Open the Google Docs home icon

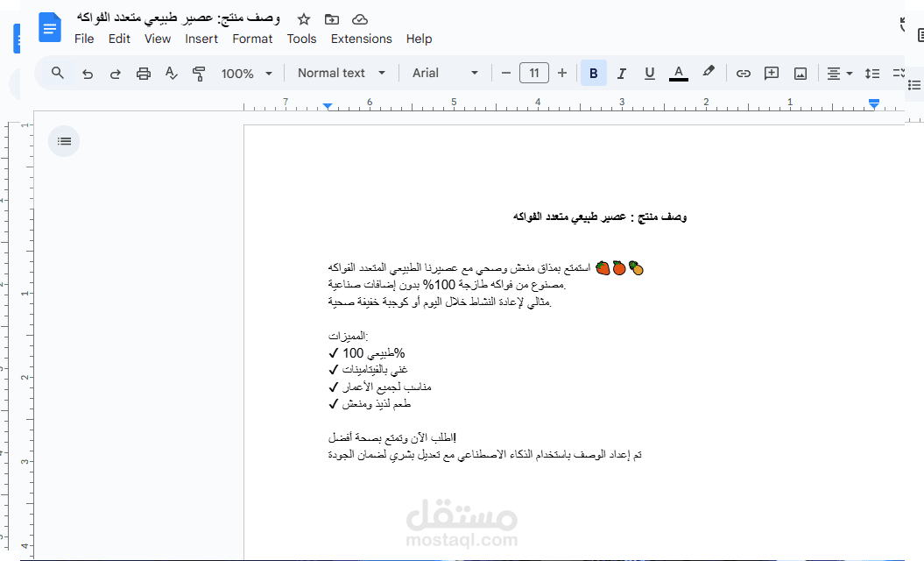point(50,27)
